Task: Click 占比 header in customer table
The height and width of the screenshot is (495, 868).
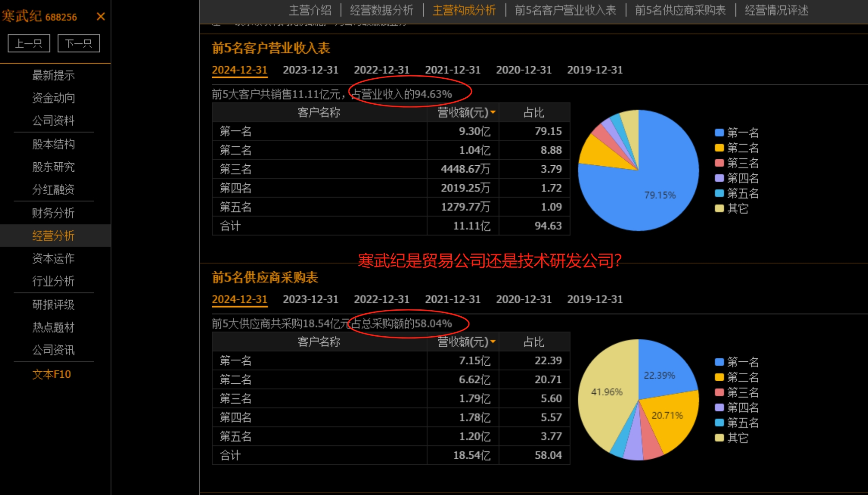Action: pyautogui.click(x=534, y=112)
